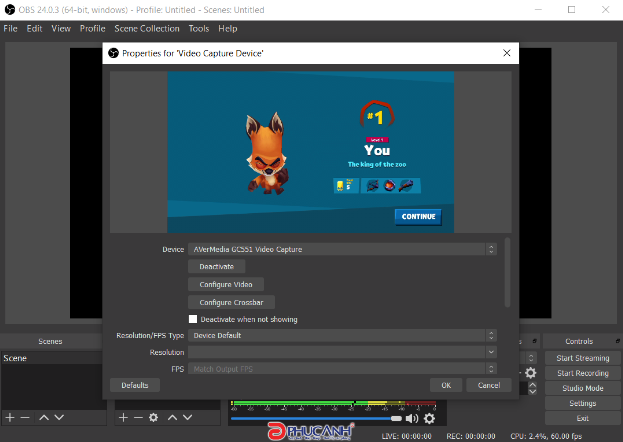Move source down arrow in Sources panel
This screenshot has height=442, width=623.
pos(188,417)
